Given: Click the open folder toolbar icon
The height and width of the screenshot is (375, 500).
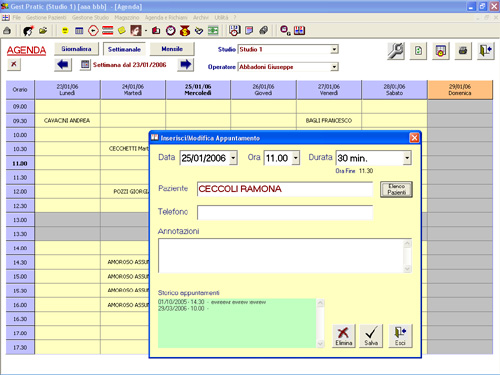Looking at the screenshot, I should click(43, 31).
